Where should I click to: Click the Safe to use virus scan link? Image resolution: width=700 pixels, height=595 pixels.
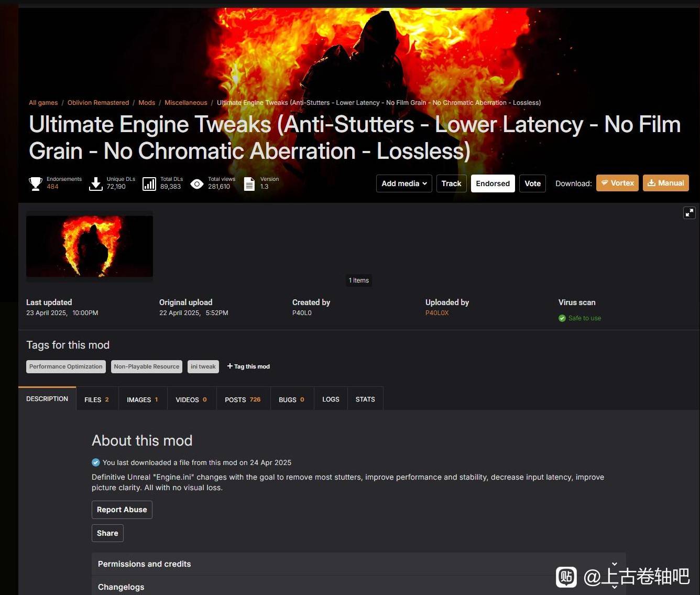[585, 318]
